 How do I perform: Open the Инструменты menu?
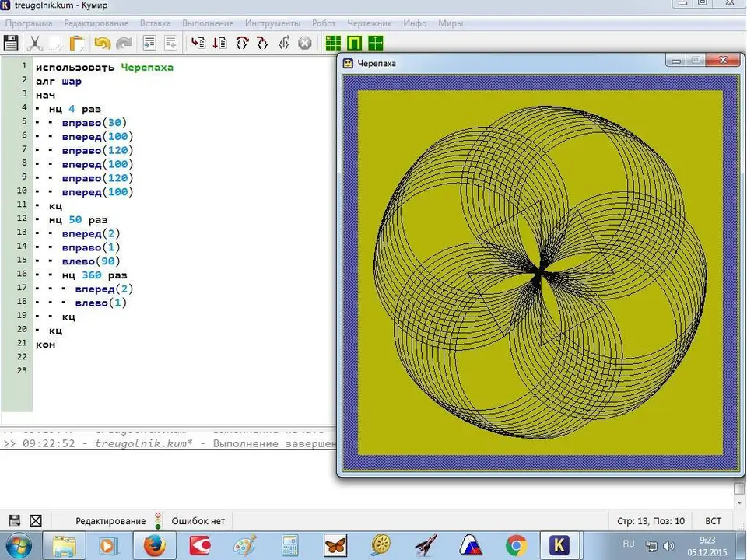272,23
